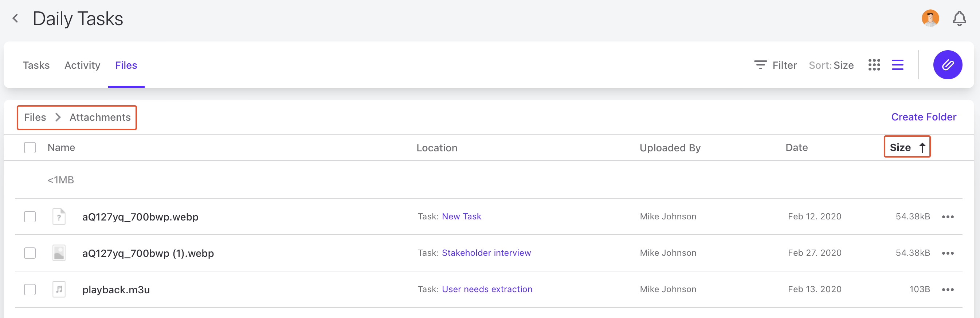Open the user avatar profile
980x318 pixels.
point(930,18)
